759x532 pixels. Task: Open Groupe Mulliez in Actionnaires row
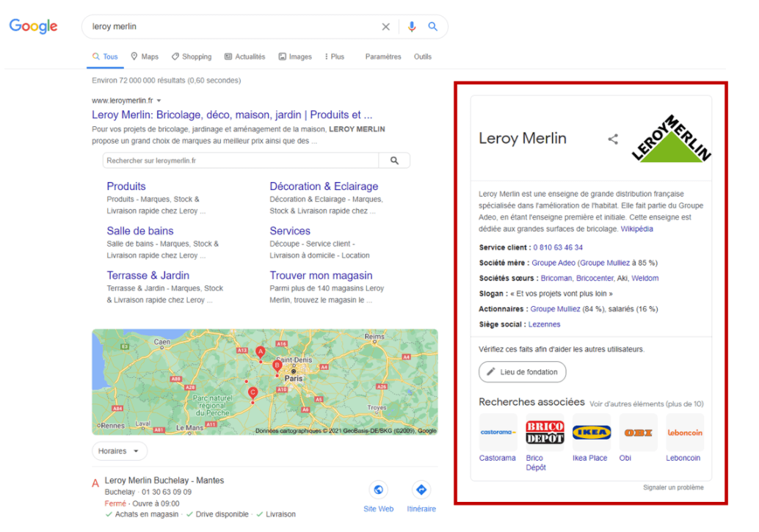[x=555, y=309]
